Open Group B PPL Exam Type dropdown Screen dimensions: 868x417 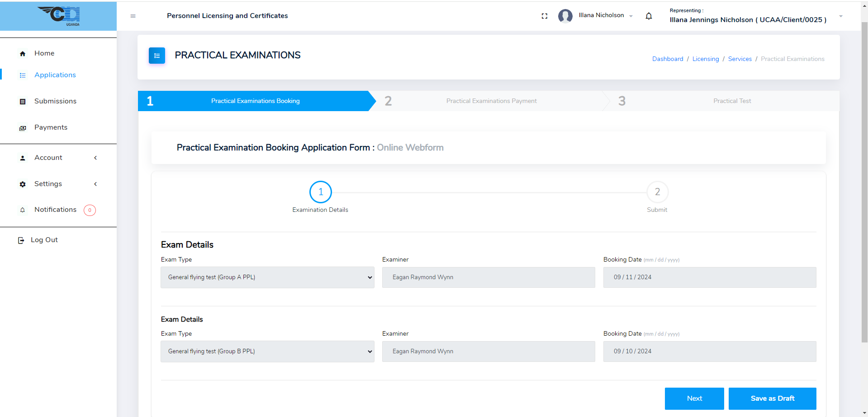pyautogui.click(x=267, y=351)
